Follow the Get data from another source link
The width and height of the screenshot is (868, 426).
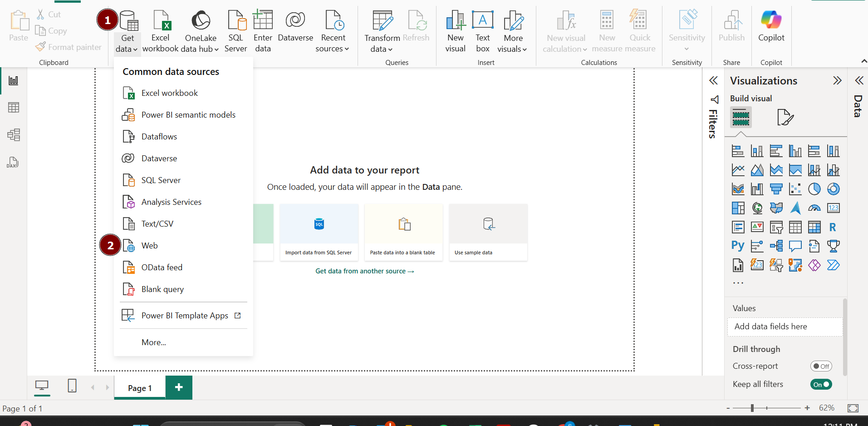(x=365, y=271)
